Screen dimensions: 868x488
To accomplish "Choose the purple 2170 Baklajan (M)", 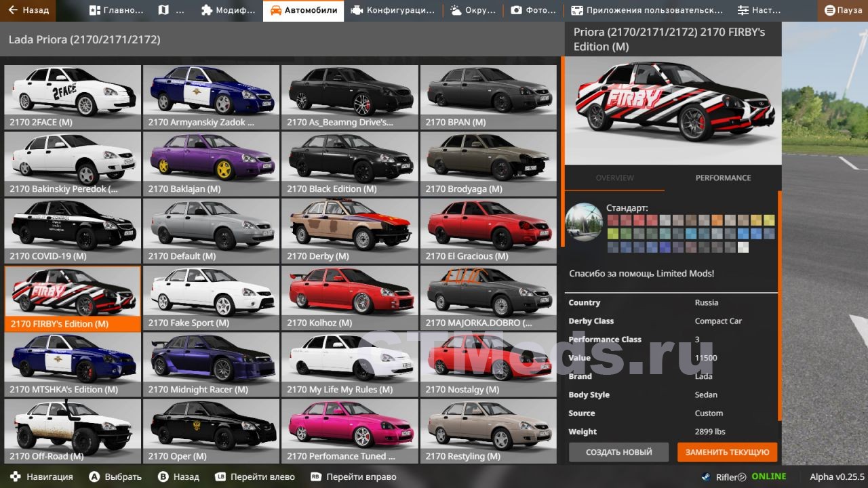I will tap(212, 163).
